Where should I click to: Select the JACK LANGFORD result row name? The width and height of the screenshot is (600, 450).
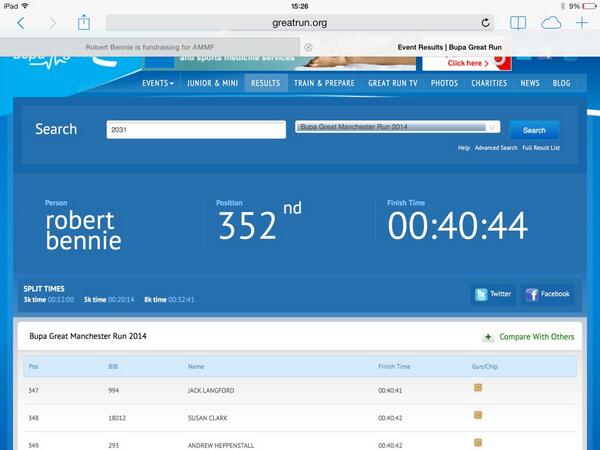[211, 391]
